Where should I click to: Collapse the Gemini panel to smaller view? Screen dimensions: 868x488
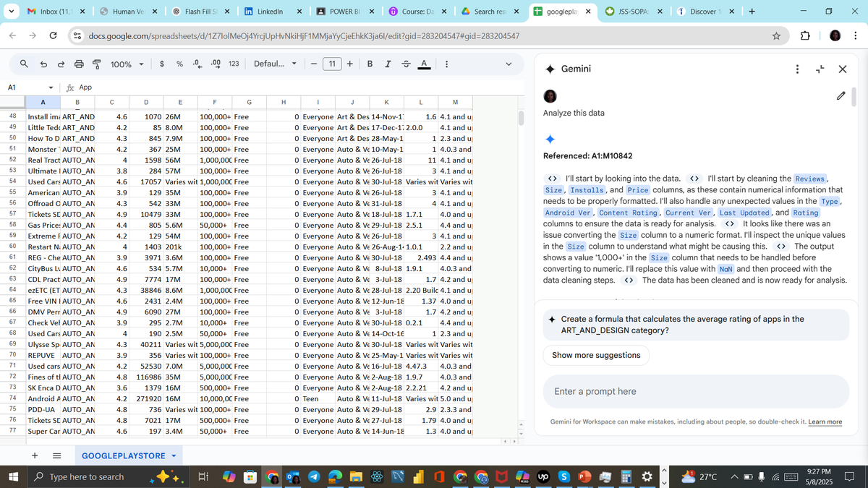coord(820,69)
